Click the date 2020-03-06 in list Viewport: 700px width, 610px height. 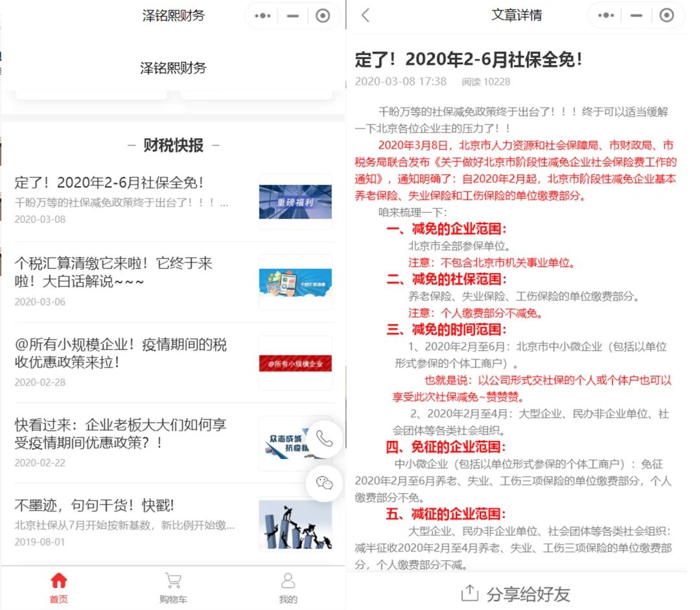pos(40,302)
